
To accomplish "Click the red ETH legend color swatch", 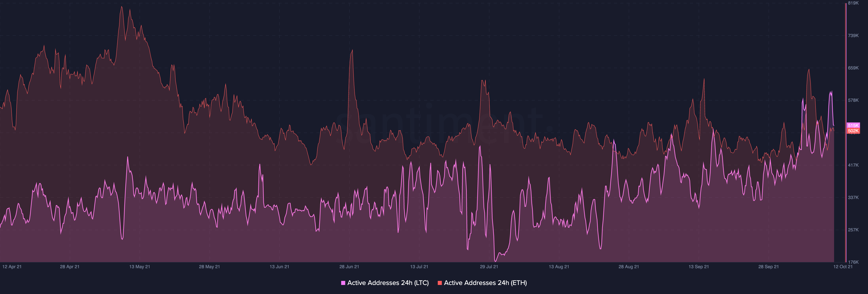I will [x=439, y=283].
